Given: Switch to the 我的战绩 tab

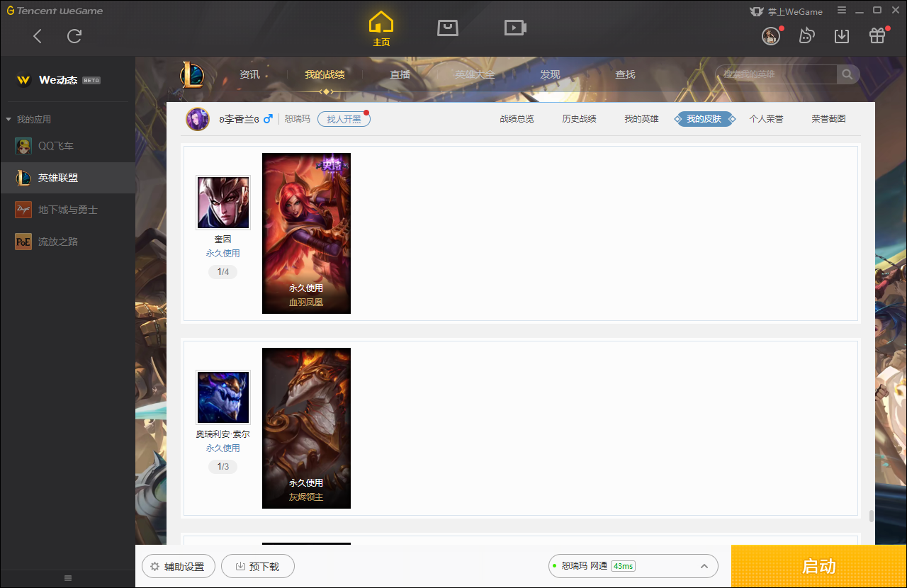Looking at the screenshot, I should pyautogui.click(x=325, y=74).
